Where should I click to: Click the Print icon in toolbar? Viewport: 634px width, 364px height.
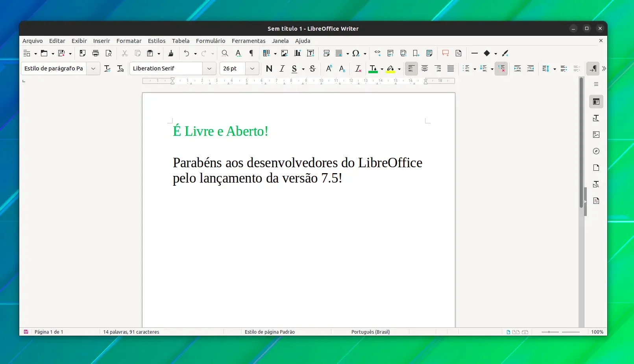pos(96,53)
